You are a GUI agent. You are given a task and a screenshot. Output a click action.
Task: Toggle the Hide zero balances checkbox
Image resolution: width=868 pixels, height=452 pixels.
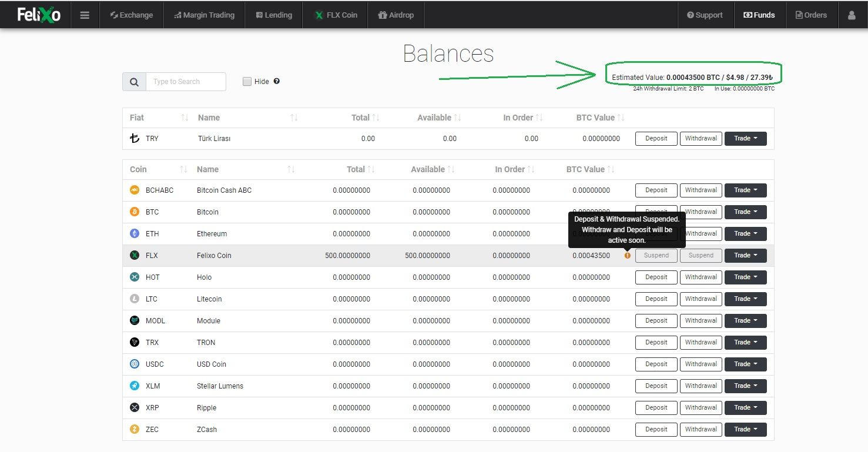tap(247, 82)
